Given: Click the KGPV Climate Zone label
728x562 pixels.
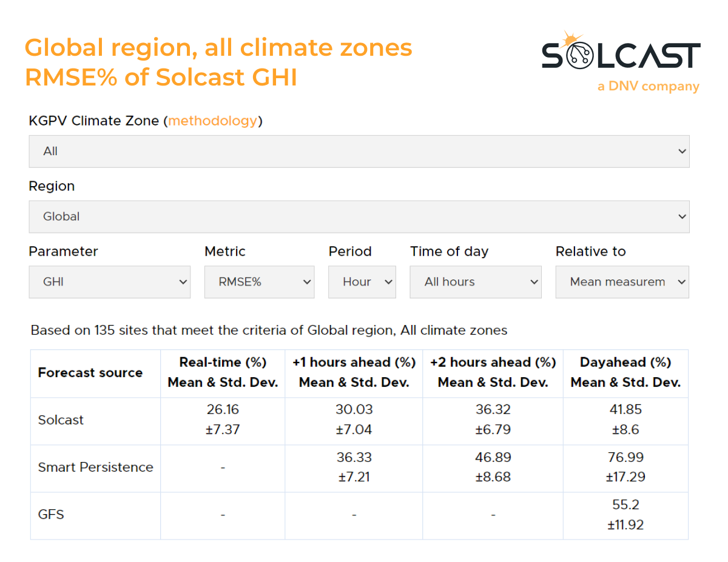Looking at the screenshot, I should 146,121.
